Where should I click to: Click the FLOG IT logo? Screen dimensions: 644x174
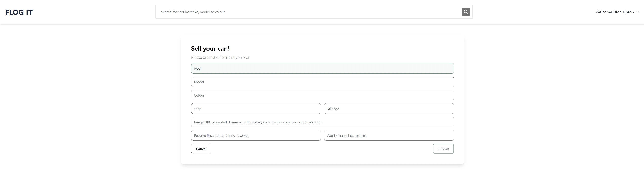[19, 12]
